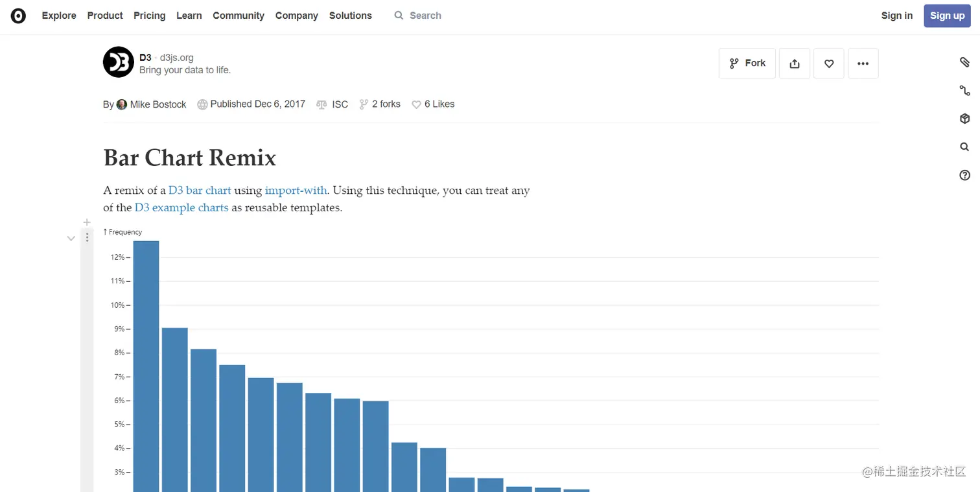Click the globe public icon
The width and height of the screenshot is (980, 492).
[x=202, y=104]
